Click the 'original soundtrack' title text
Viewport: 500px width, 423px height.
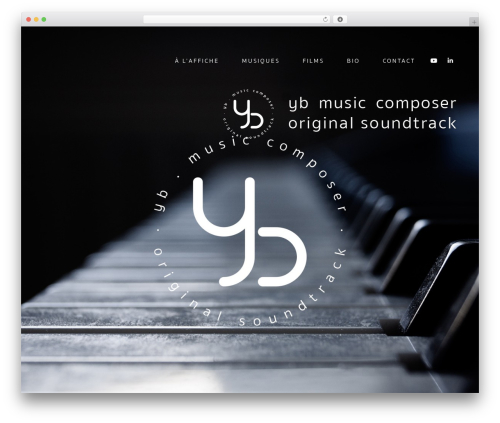[372, 123]
